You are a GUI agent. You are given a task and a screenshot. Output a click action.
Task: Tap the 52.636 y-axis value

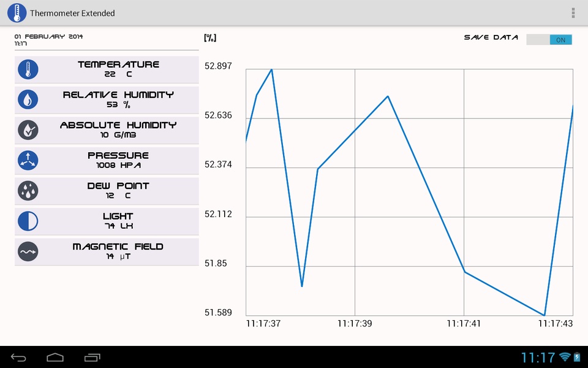(x=218, y=115)
